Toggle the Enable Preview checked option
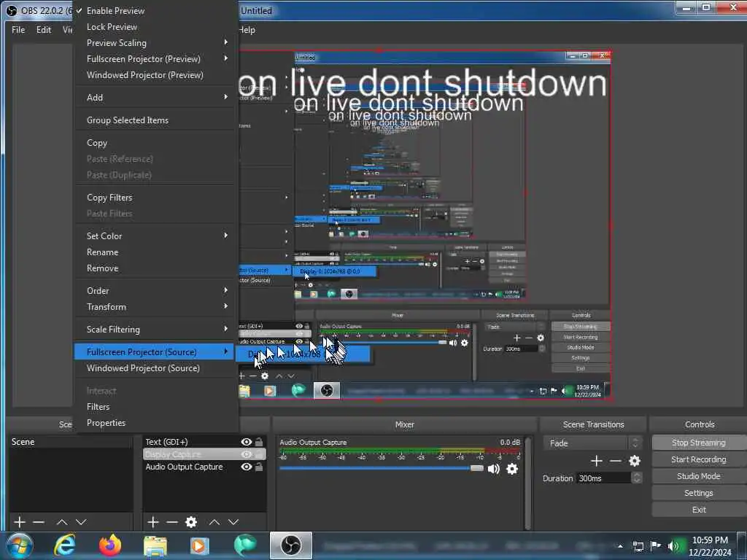747x560 pixels. 156,10
